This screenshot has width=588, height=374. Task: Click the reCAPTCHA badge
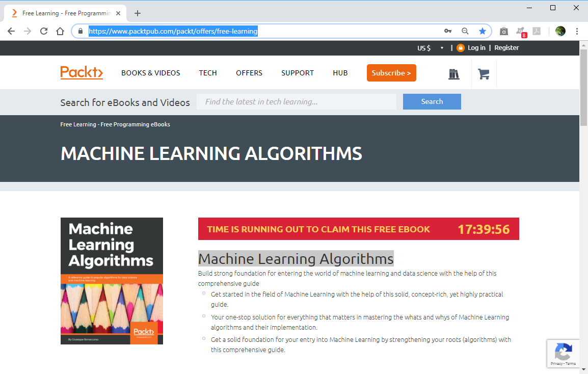tap(563, 353)
